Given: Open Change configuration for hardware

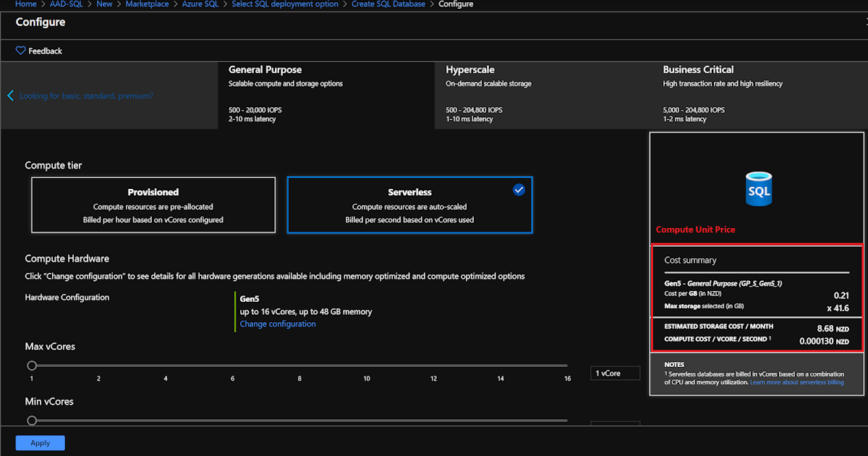Looking at the screenshot, I should 277,324.
